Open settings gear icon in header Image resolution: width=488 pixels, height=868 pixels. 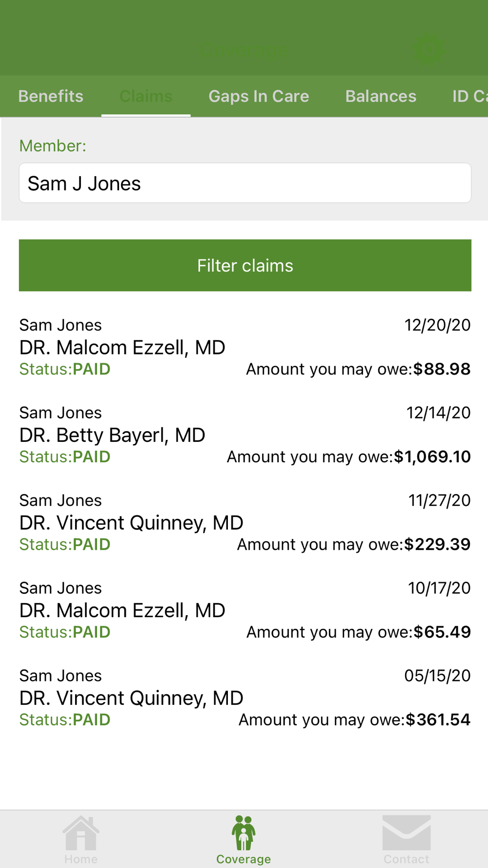point(428,49)
